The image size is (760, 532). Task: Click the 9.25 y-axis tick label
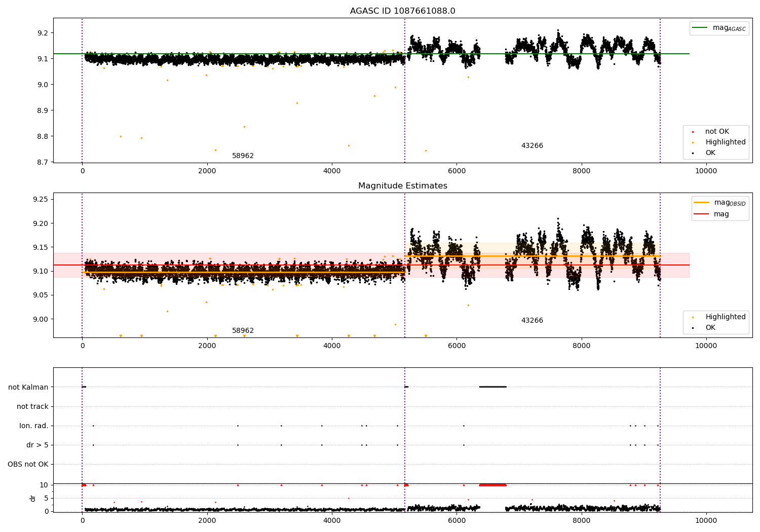coord(41,199)
